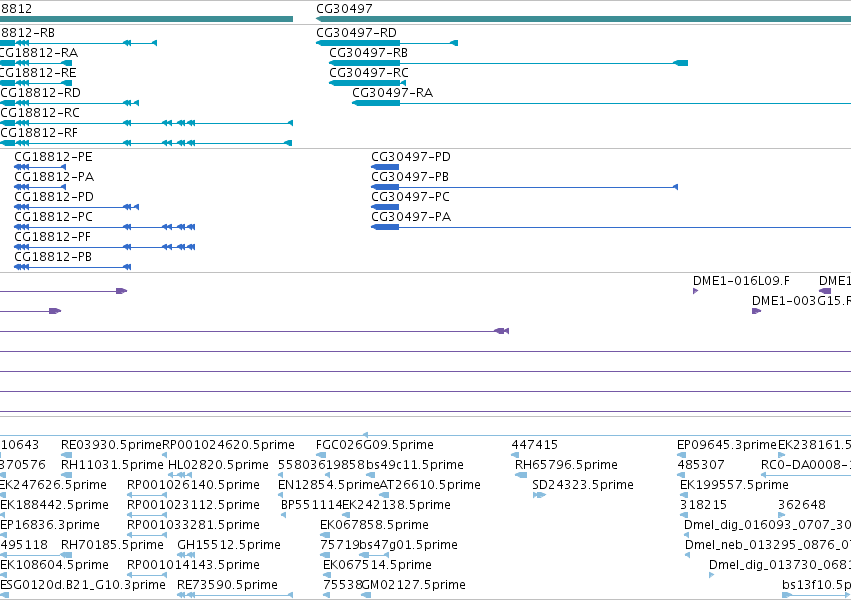This screenshot has height=600, width=851.
Task: Select the RP001024620.5prime EST label
Action: [x=228, y=445]
